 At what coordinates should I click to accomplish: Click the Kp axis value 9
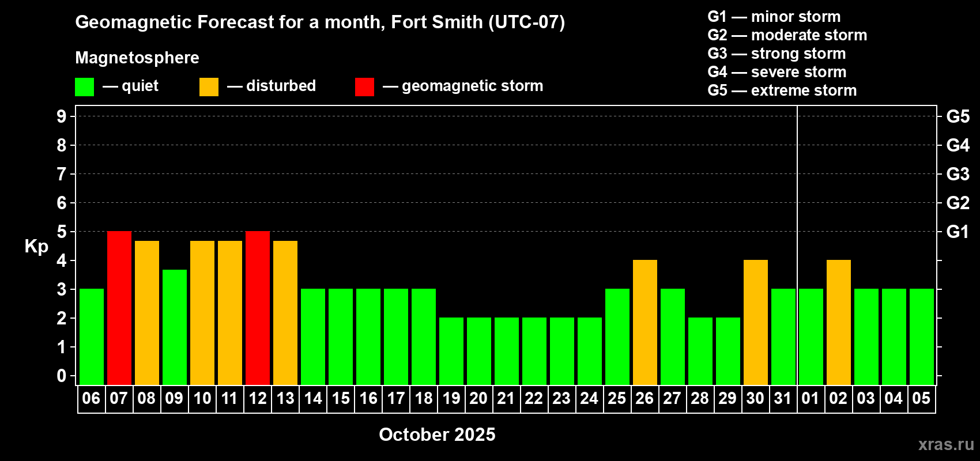pos(62,116)
